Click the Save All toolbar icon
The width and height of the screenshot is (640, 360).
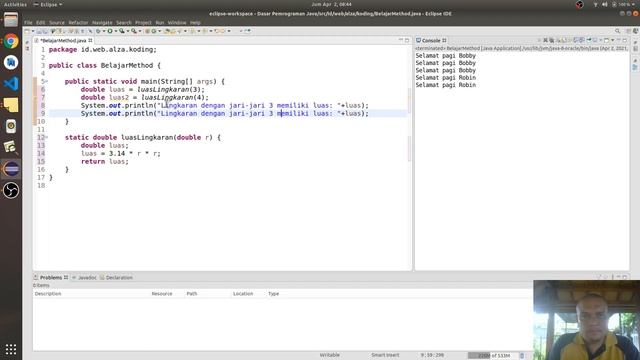[45, 31]
